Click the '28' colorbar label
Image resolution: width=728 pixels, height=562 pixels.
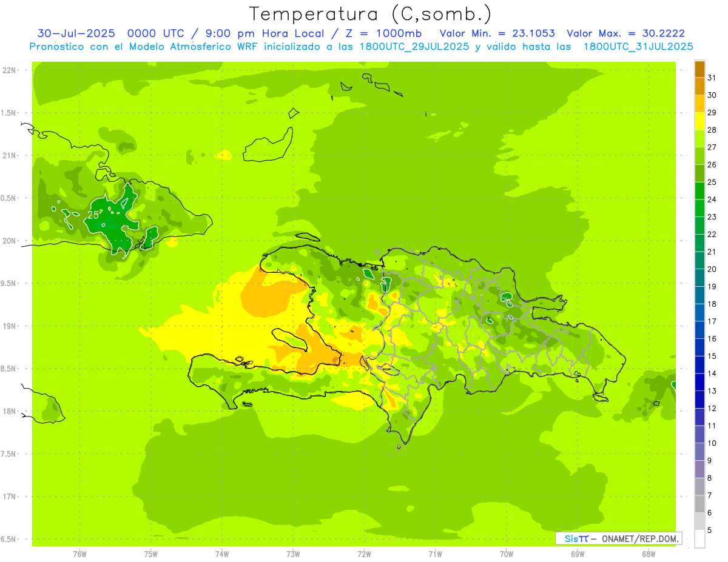tap(712, 130)
